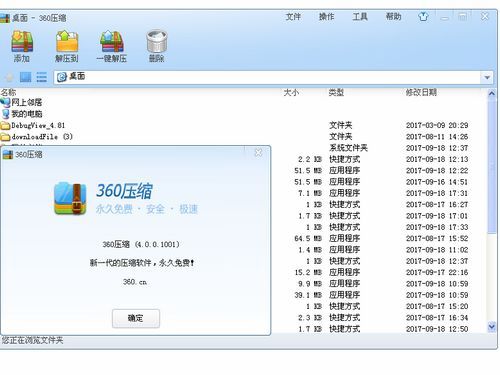This screenshot has width=500, height=375.
Task: Click the 网上邻居 network icon
Action: 5,102
